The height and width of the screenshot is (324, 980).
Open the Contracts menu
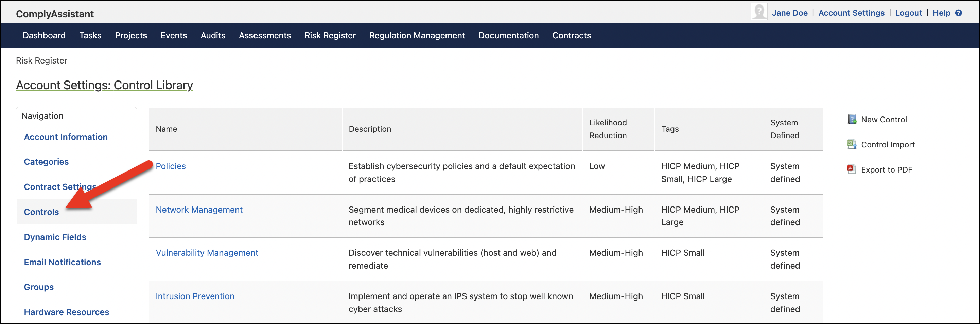click(572, 35)
